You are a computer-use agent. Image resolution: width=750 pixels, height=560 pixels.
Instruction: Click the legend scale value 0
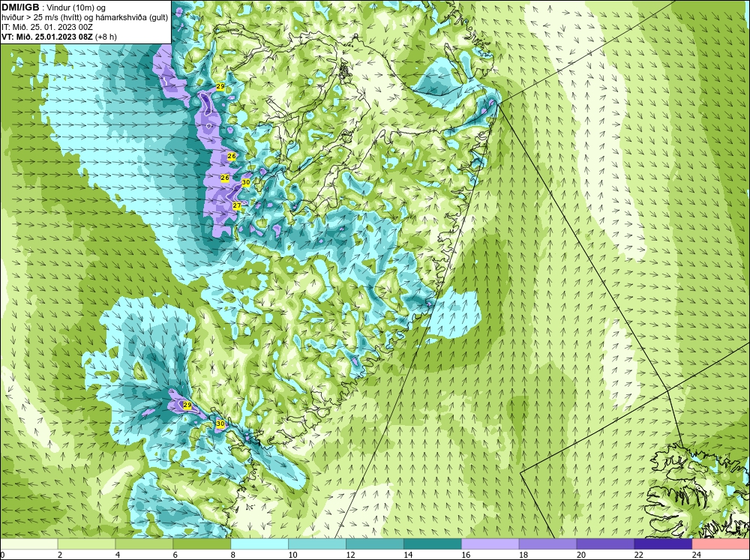coord(3,555)
